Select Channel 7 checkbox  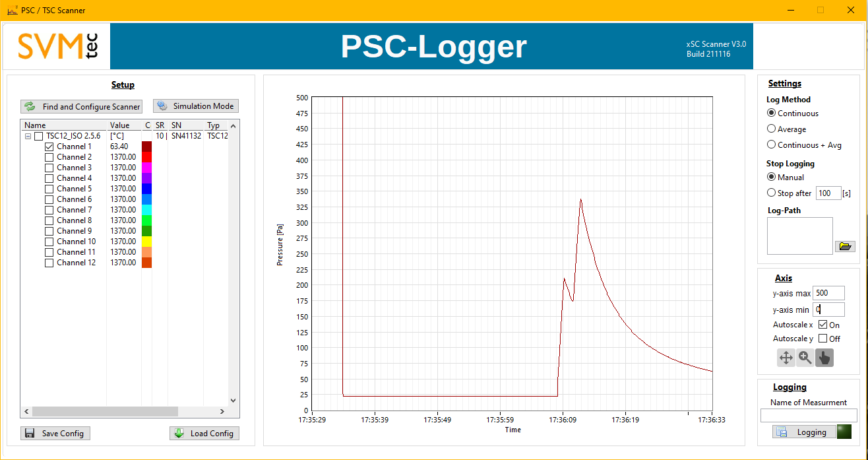pos(49,210)
